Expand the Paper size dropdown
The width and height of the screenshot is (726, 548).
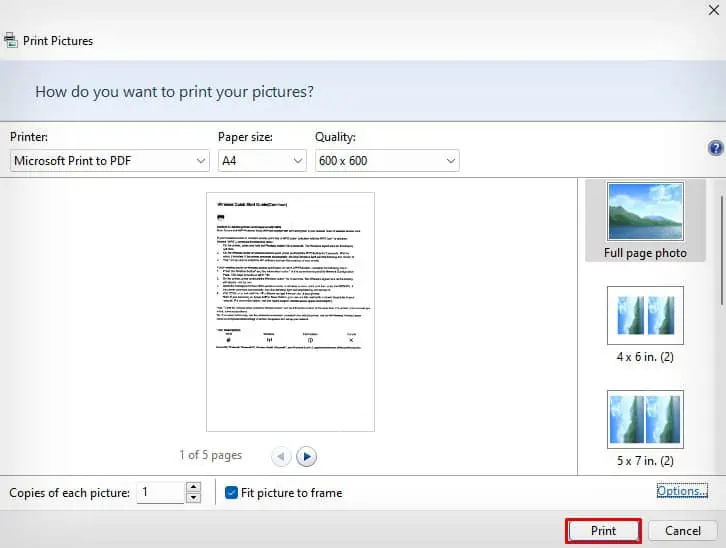click(x=262, y=160)
